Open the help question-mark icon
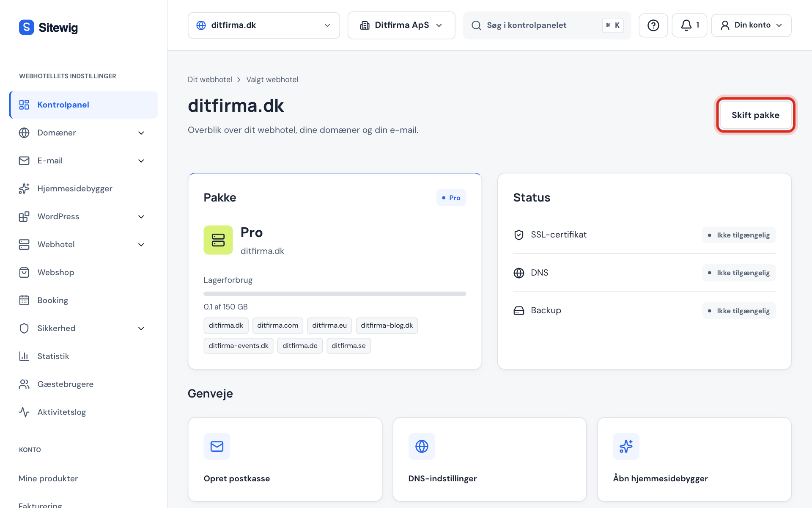The image size is (812, 508). click(653, 25)
